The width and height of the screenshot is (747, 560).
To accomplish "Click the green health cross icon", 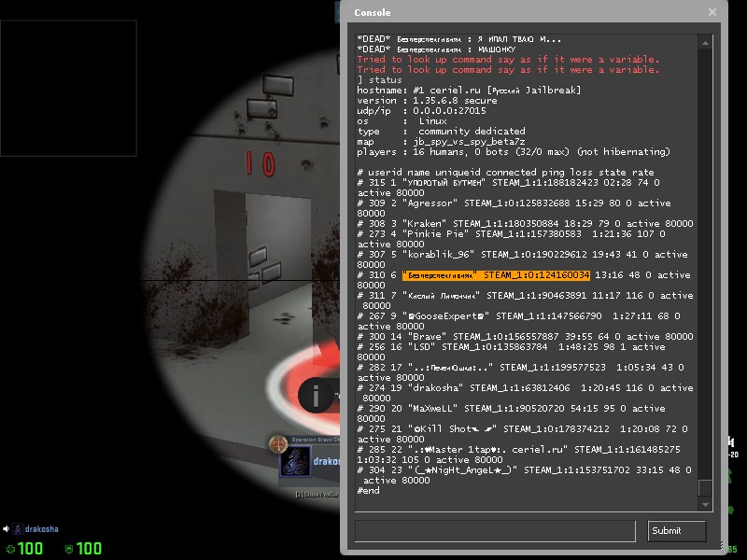I will click(x=10, y=549).
